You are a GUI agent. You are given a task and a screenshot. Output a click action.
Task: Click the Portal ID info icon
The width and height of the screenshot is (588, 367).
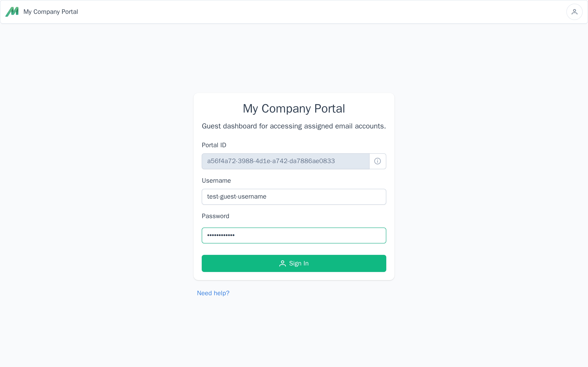click(377, 161)
